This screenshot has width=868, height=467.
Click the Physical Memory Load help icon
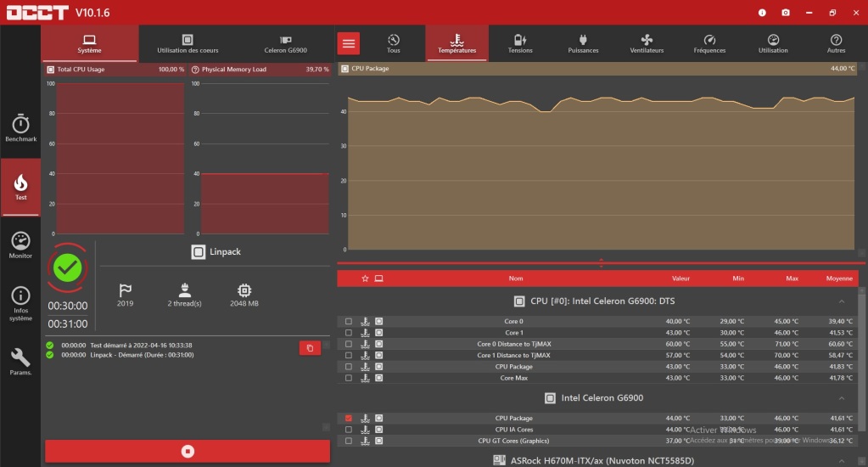coord(195,70)
